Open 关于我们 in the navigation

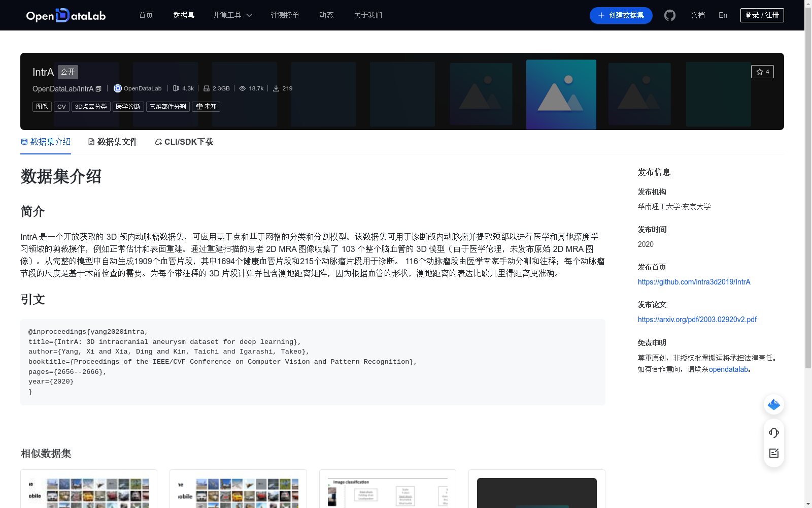(368, 15)
